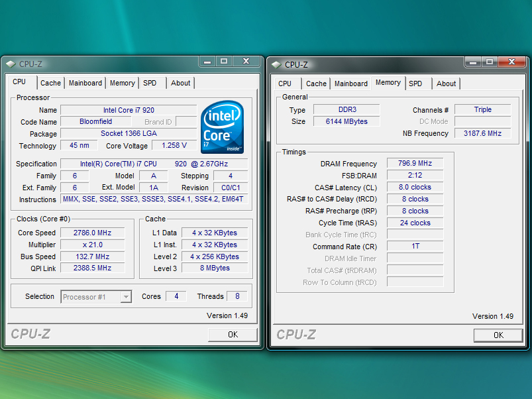This screenshot has height=399, width=532.
Task: Show About tab in right CPU-Z window
Action: point(446,84)
